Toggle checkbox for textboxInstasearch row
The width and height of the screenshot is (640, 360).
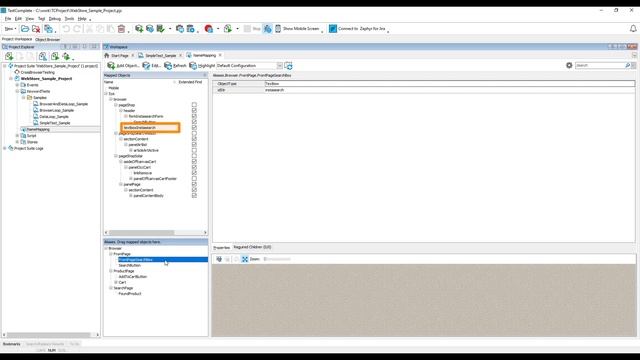click(x=194, y=128)
